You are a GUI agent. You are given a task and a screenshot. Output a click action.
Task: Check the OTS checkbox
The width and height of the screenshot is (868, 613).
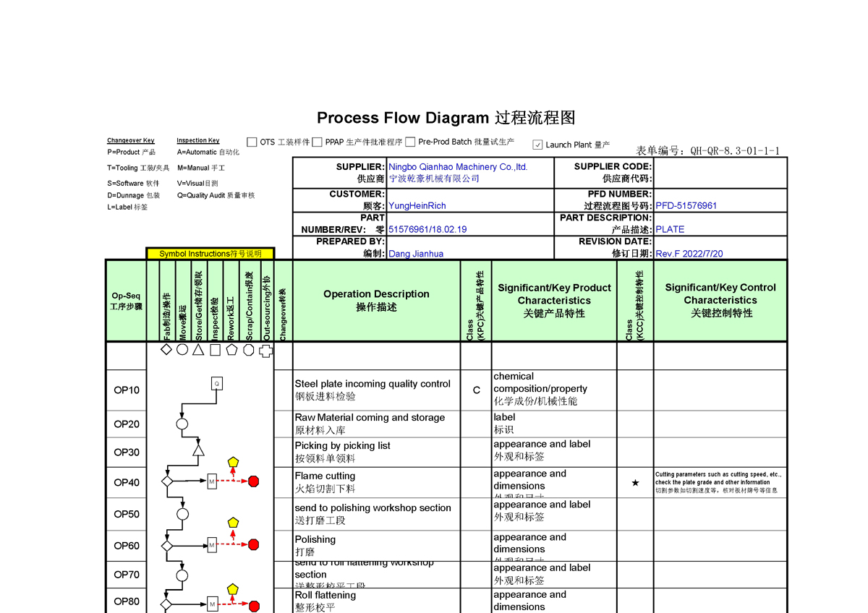[252, 142]
